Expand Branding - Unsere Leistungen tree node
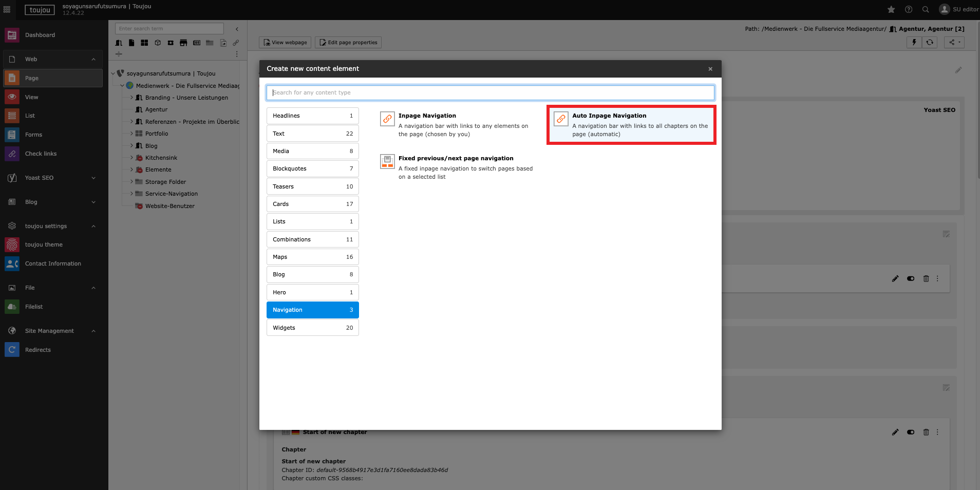 point(131,98)
